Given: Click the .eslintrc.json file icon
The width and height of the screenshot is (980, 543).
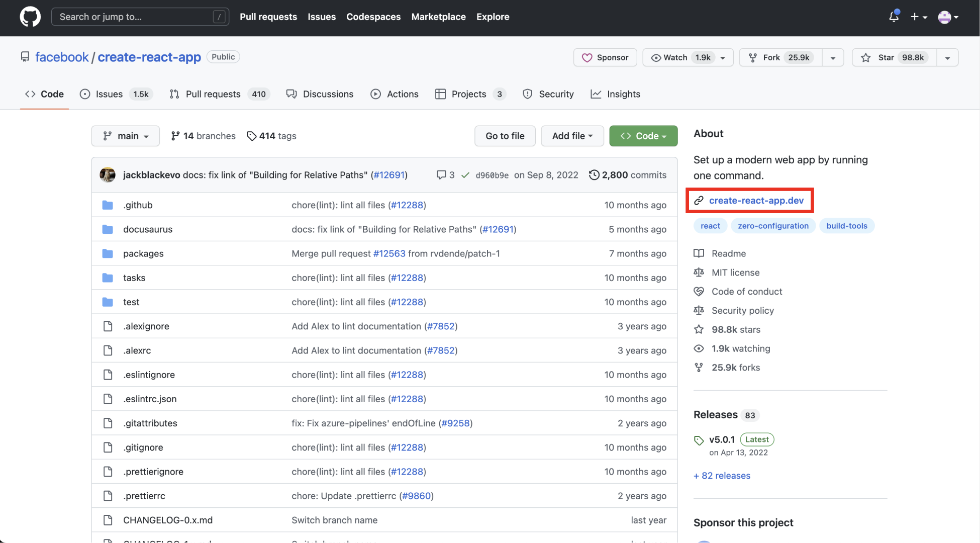Looking at the screenshot, I should 108,399.
